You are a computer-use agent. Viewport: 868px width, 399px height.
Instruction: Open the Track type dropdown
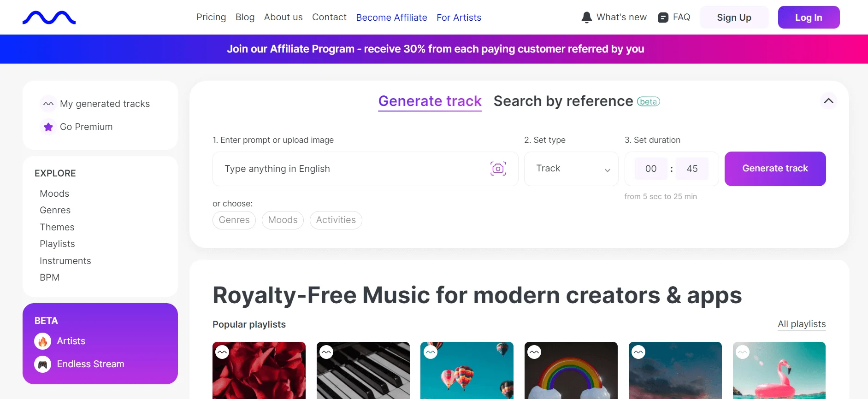click(571, 169)
